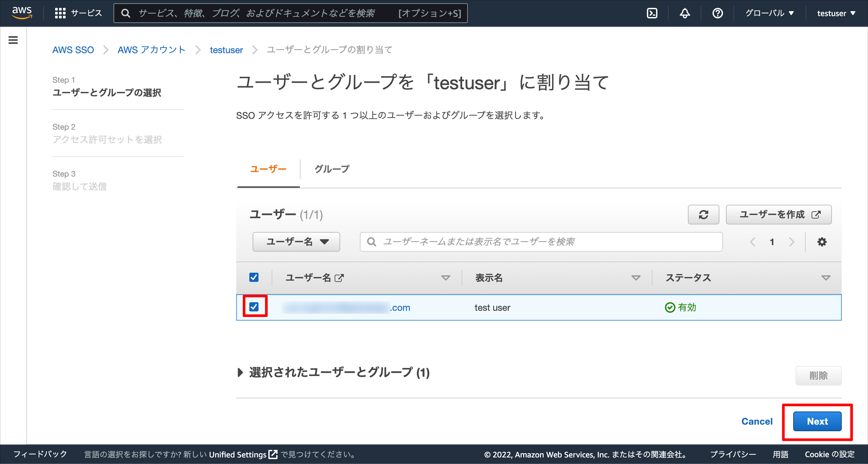
Task: Open the グローバル region dropdown
Action: [x=769, y=13]
